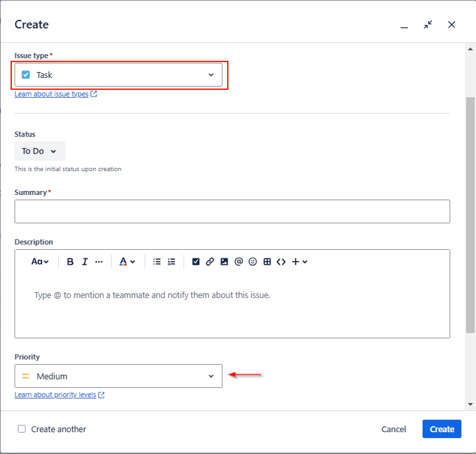Insert a link in description
This screenshot has width=476, height=454.
(x=210, y=262)
